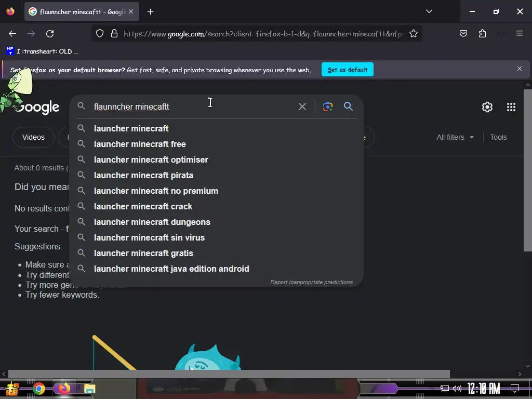The image size is (532, 399).
Task: Open the tracking protection shield icon
Action: [x=99, y=34]
